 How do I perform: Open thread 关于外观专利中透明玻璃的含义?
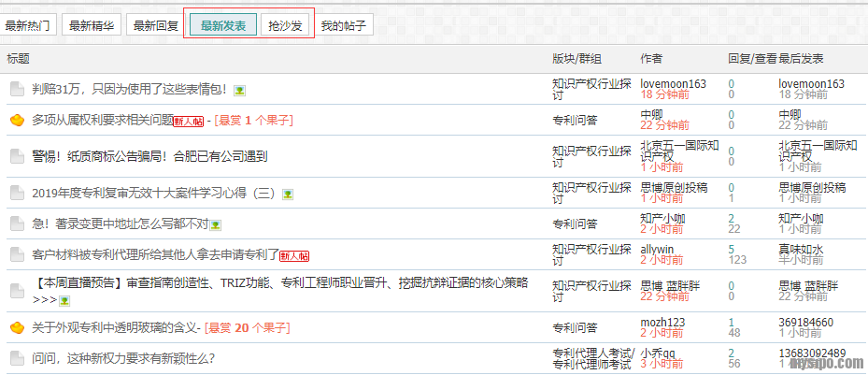(x=116, y=328)
